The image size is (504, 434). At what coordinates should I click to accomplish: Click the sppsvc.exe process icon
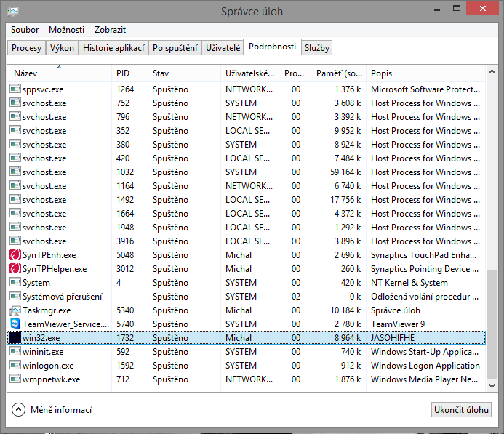pos(15,89)
